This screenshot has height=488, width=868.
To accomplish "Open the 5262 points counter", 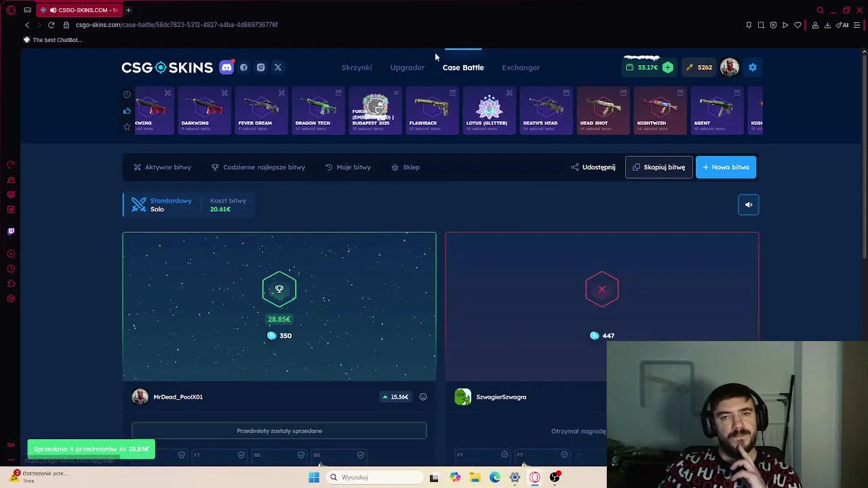I will [x=698, y=67].
